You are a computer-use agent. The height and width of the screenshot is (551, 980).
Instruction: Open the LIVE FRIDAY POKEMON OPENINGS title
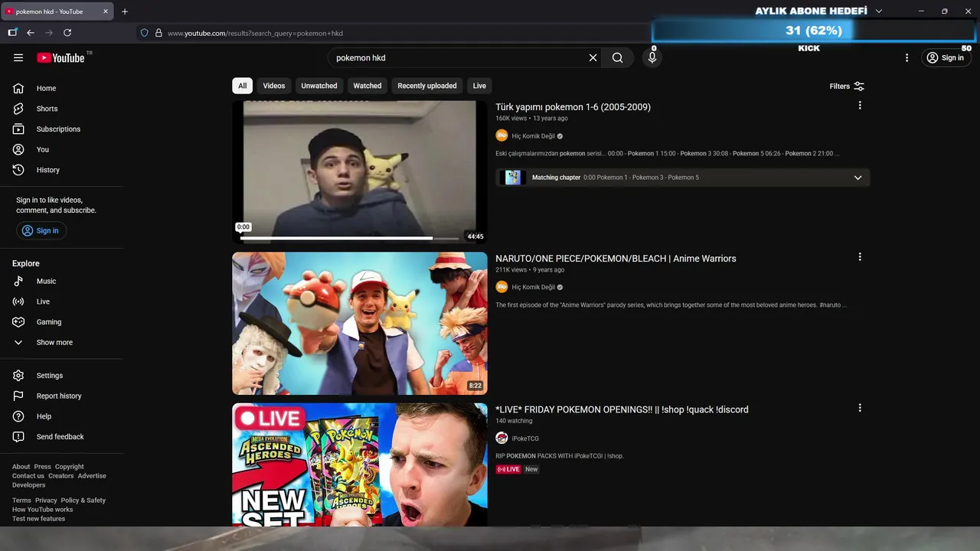coord(622,409)
